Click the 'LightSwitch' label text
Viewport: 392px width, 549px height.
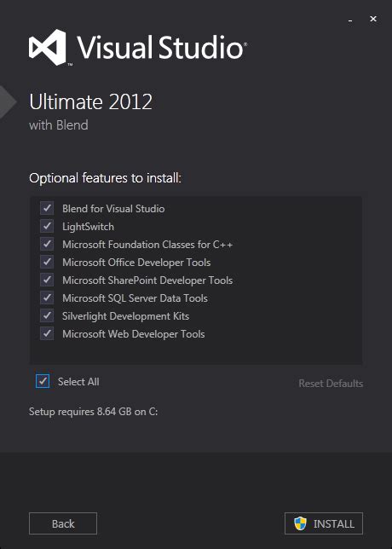pyautogui.click(x=89, y=227)
